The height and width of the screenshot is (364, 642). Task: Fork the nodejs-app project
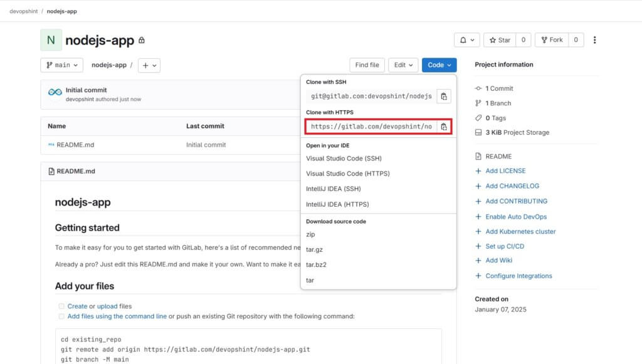click(552, 40)
